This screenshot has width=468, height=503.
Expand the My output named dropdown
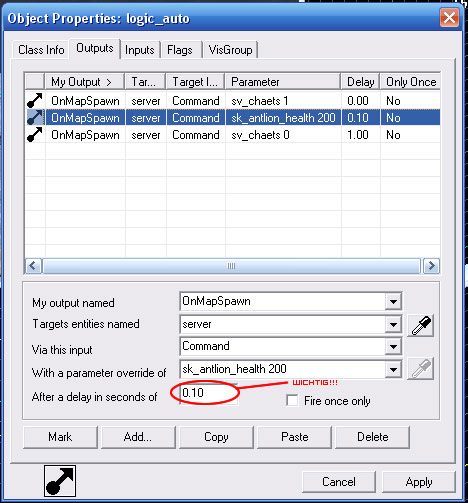click(x=393, y=302)
